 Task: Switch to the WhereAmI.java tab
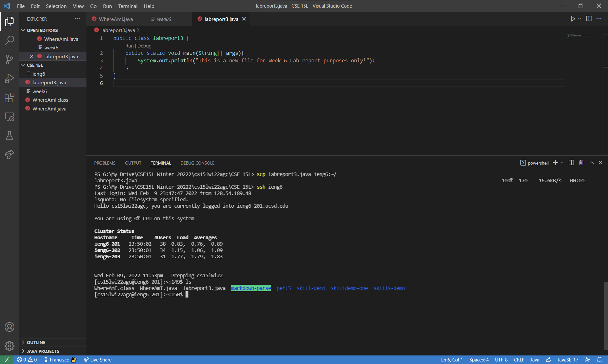pos(115,19)
